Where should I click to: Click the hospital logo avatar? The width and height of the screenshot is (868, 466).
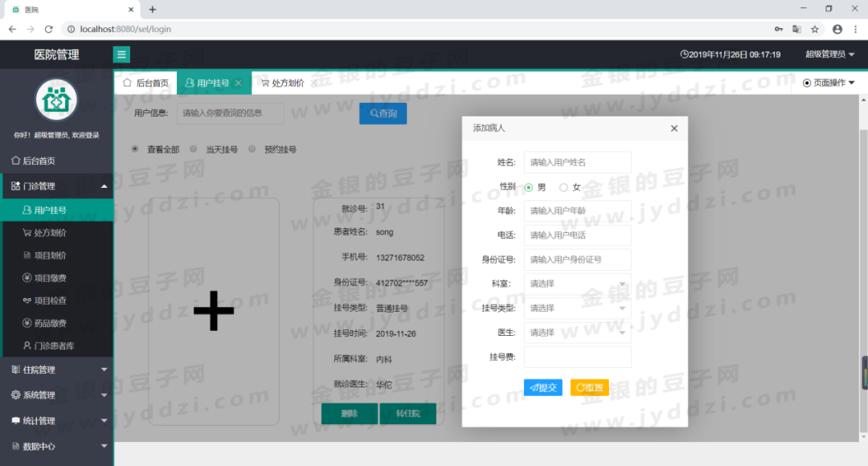56,100
